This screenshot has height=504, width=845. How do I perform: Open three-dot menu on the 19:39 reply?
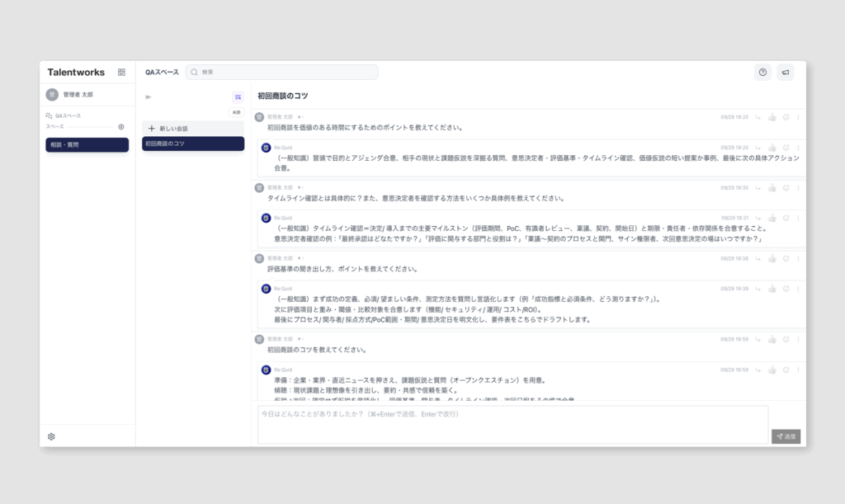[x=798, y=290]
